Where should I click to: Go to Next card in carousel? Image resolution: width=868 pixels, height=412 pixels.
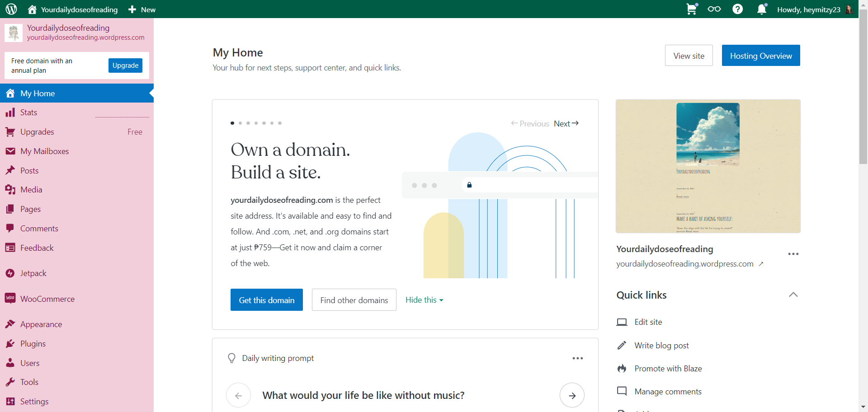pos(566,123)
